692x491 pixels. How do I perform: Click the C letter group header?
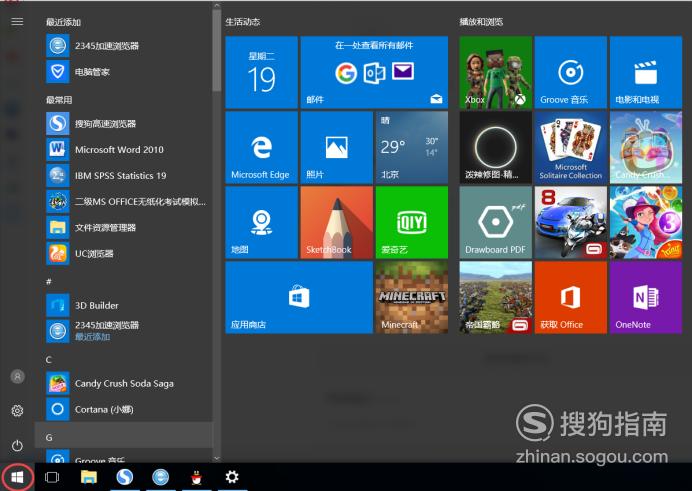click(x=49, y=360)
